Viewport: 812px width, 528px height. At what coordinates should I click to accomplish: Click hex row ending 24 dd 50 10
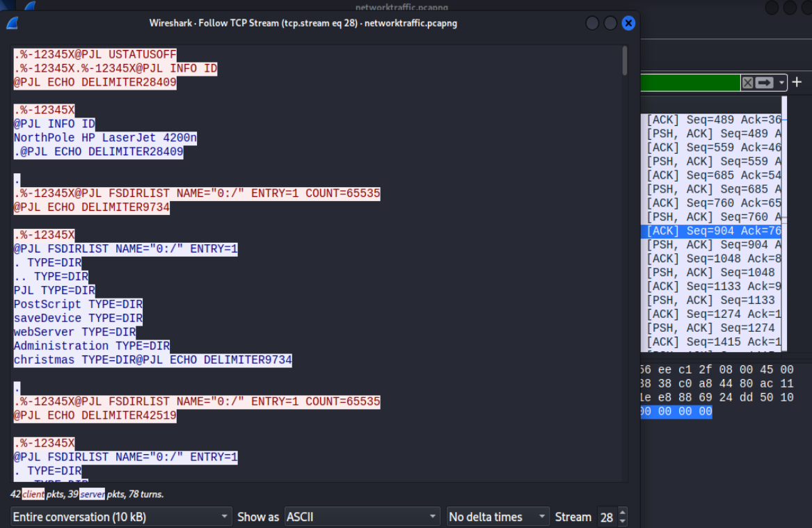coord(717,397)
